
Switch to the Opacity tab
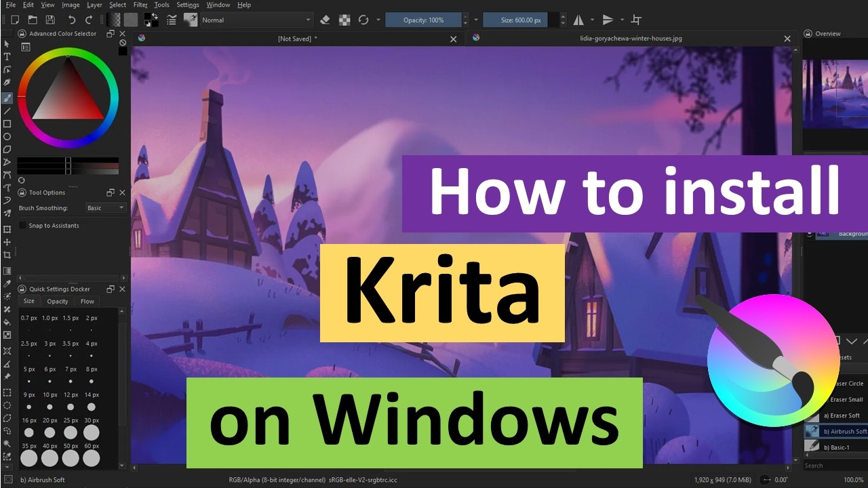pos(58,301)
